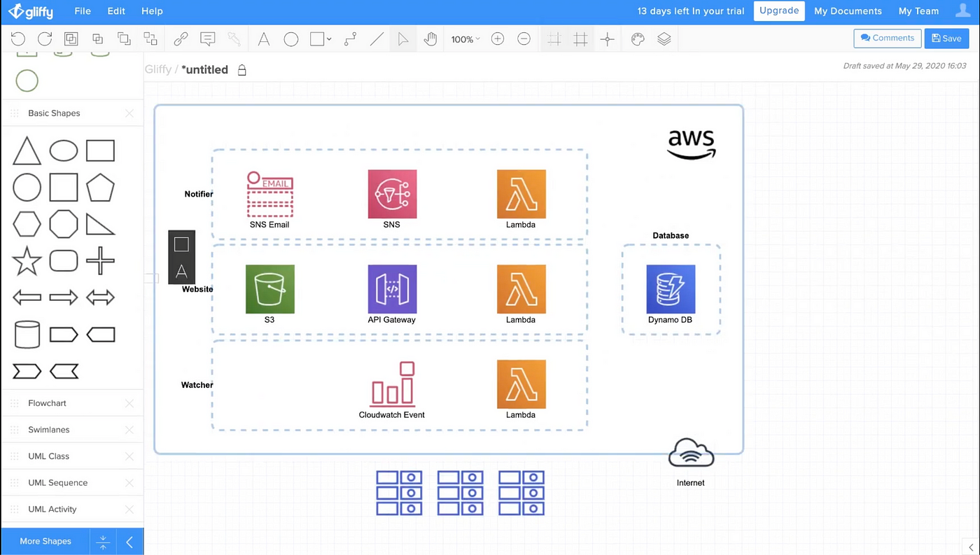
Task: Select the Pointer selection tool
Action: click(x=403, y=39)
